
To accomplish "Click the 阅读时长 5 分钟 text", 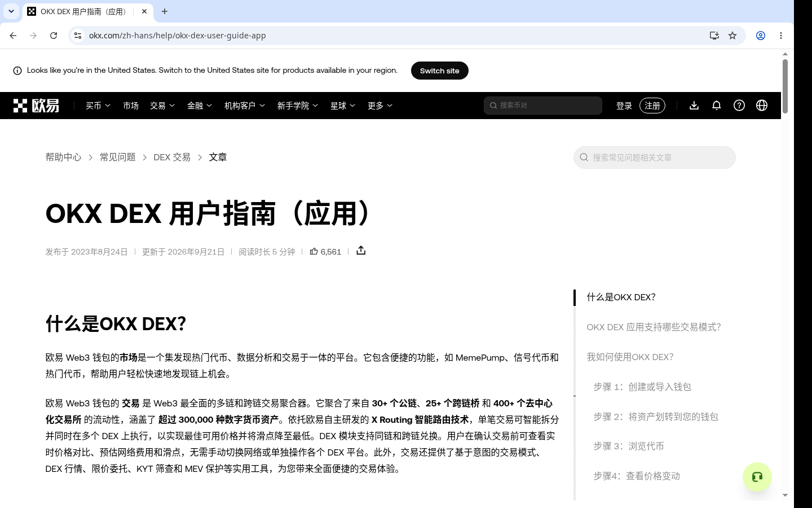I will pos(267,252).
